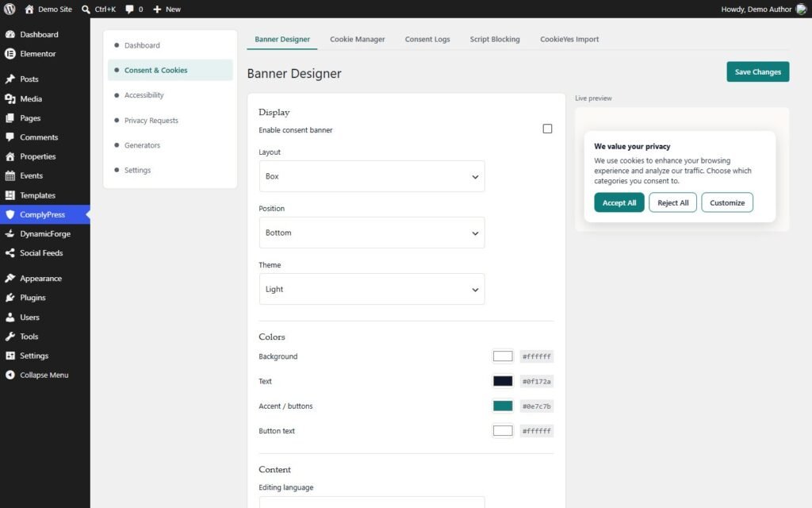This screenshot has width=812, height=508.
Task: Open the Background color swatch
Action: 502,356
